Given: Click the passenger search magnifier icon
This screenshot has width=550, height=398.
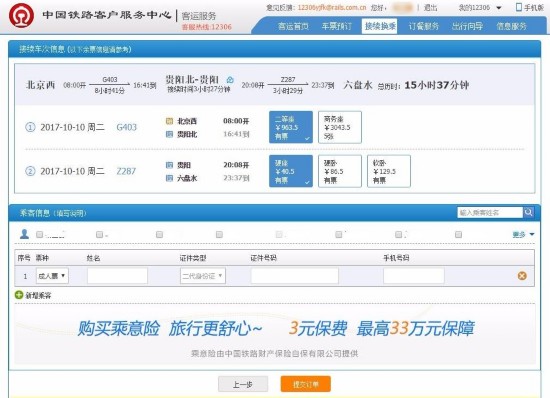Looking at the screenshot, I should (529, 212).
